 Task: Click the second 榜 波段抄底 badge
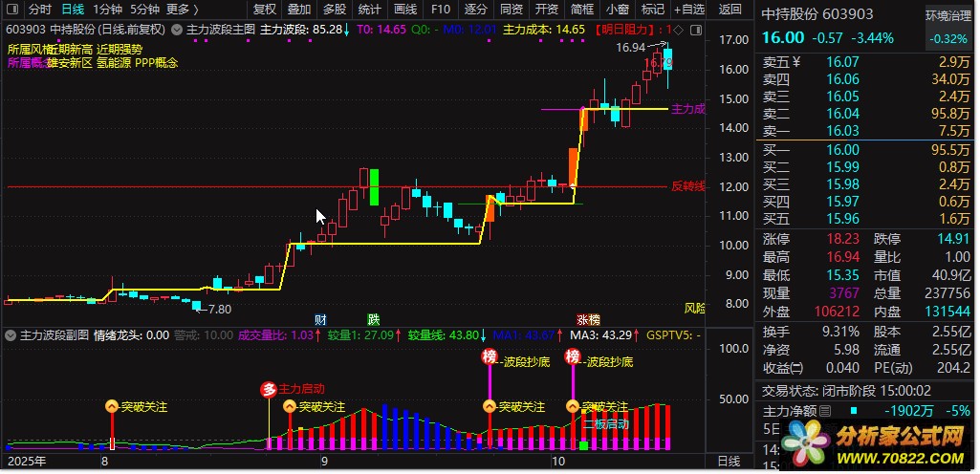point(573,356)
